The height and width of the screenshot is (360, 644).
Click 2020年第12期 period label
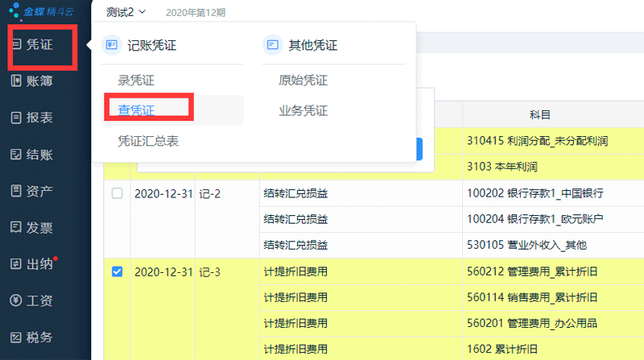pyautogui.click(x=196, y=13)
